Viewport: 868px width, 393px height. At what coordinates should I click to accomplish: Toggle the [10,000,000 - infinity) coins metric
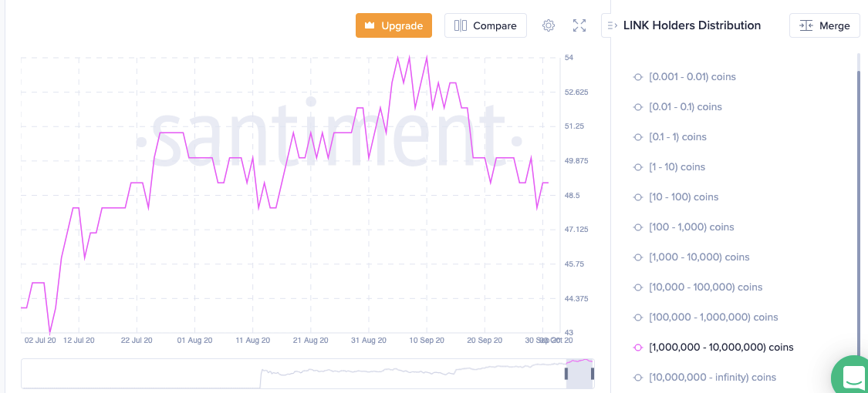coord(705,378)
